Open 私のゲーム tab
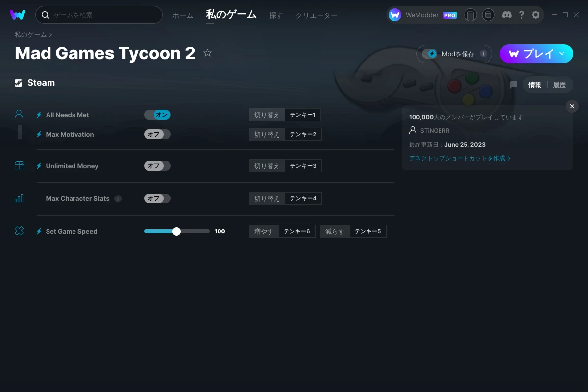Screen dimensions: 588x392 pyautogui.click(x=231, y=14)
